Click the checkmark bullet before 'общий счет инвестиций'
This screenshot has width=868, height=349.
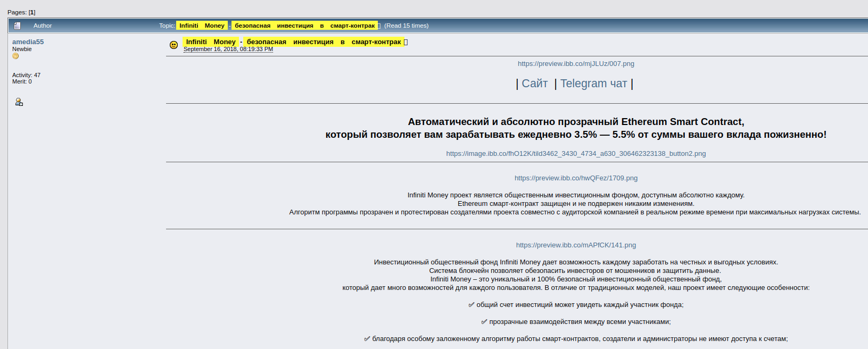[472, 305]
